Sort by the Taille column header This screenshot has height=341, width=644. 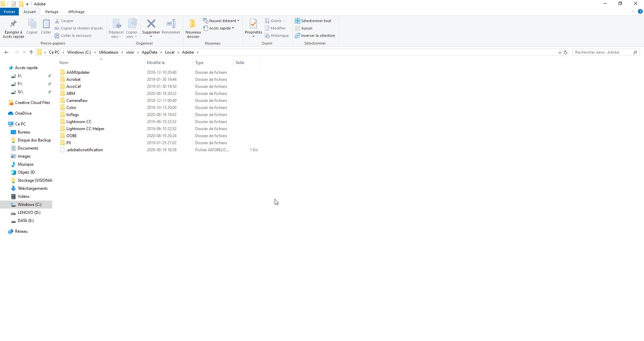tap(240, 63)
